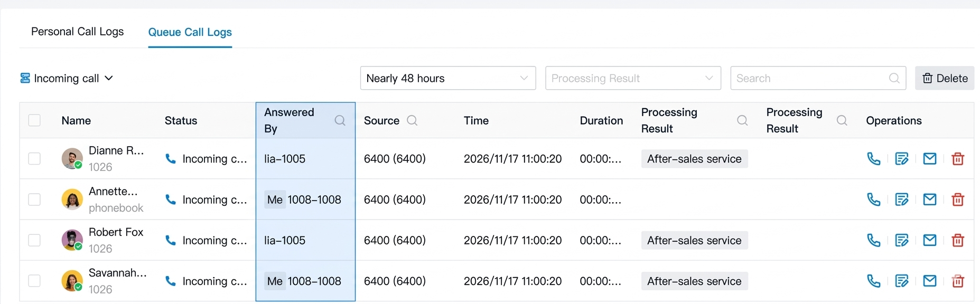Search within Answered By column

coord(340,120)
